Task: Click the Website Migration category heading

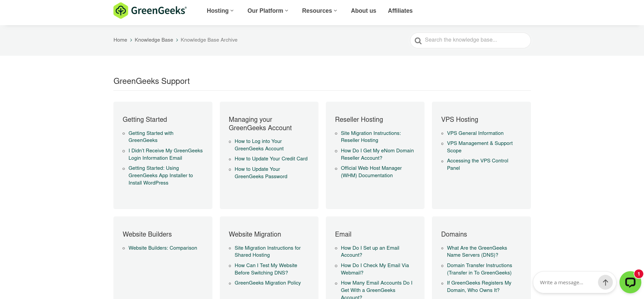Action: pyautogui.click(x=255, y=234)
